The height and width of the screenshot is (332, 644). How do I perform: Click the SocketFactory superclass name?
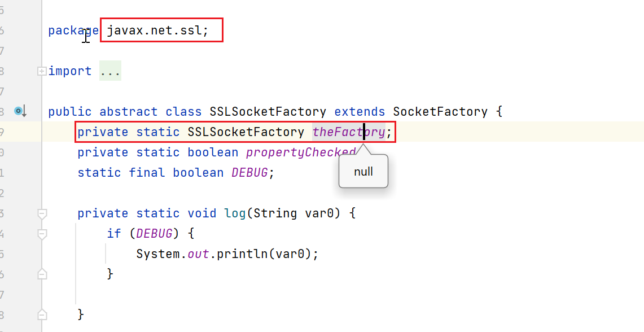click(440, 112)
